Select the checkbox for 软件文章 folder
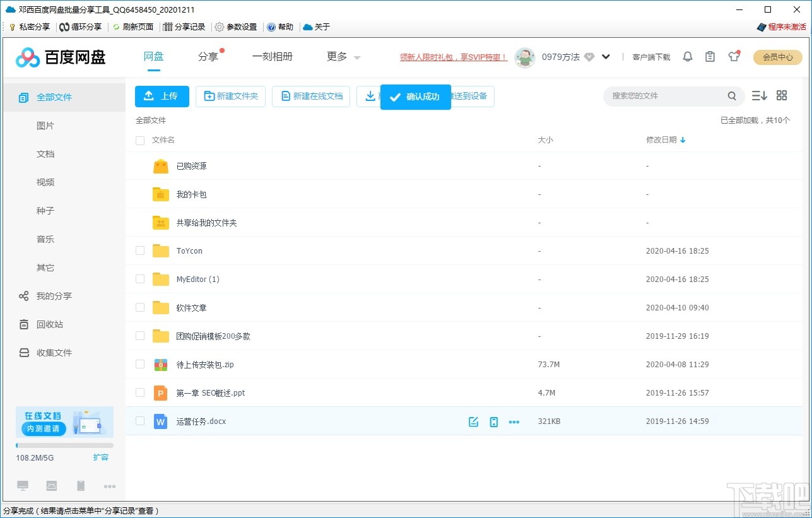This screenshot has height=518, width=812. (140, 307)
